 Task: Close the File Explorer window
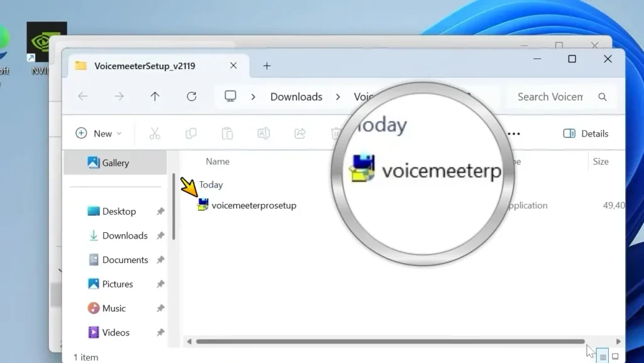608,59
